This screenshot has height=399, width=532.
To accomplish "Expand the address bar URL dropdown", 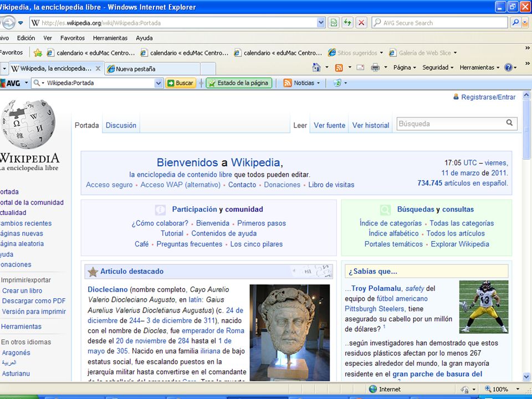I will (x=321, y=23).
